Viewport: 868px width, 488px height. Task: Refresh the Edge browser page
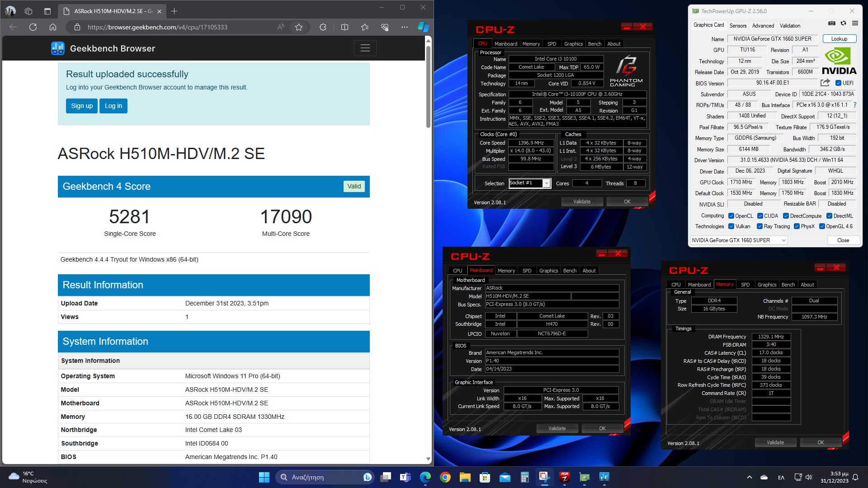click(x=33, y=27)
